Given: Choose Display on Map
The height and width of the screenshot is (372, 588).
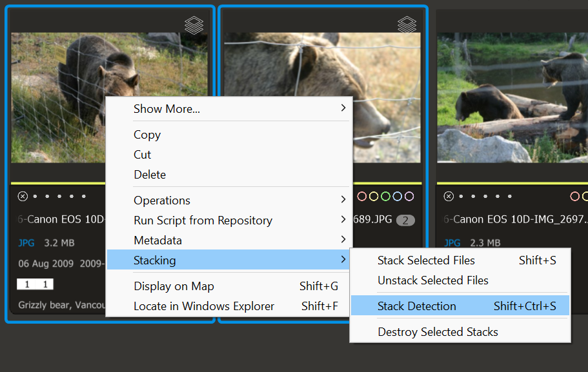Looking at the screenshot, I should 229,286.
